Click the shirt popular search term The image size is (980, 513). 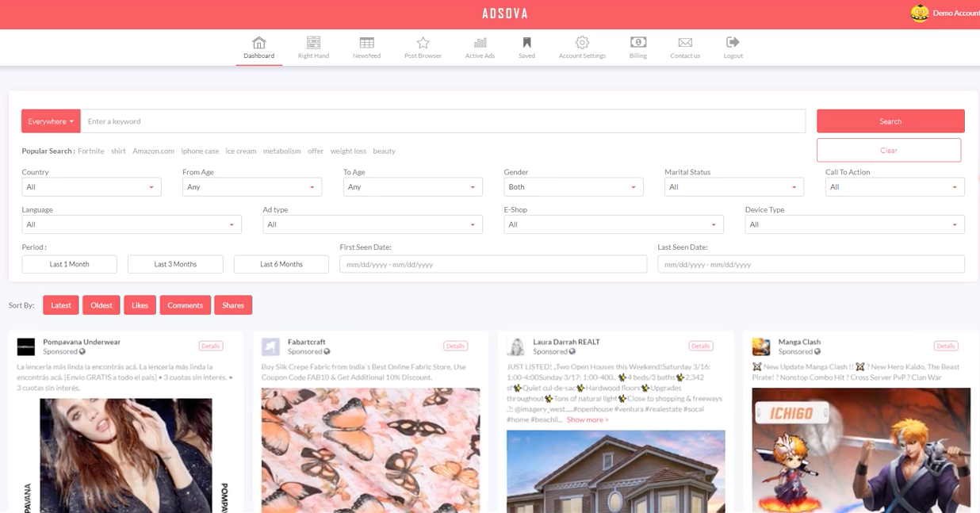[x=118, y=151]
